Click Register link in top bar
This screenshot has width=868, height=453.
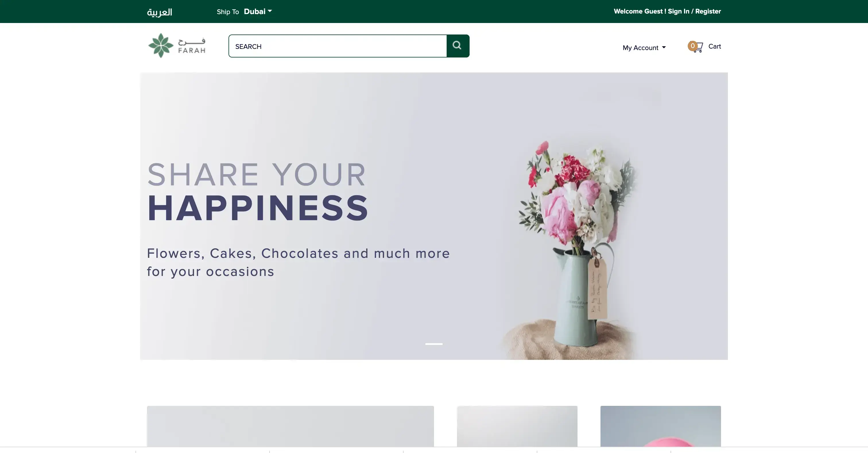click(708, 11)
